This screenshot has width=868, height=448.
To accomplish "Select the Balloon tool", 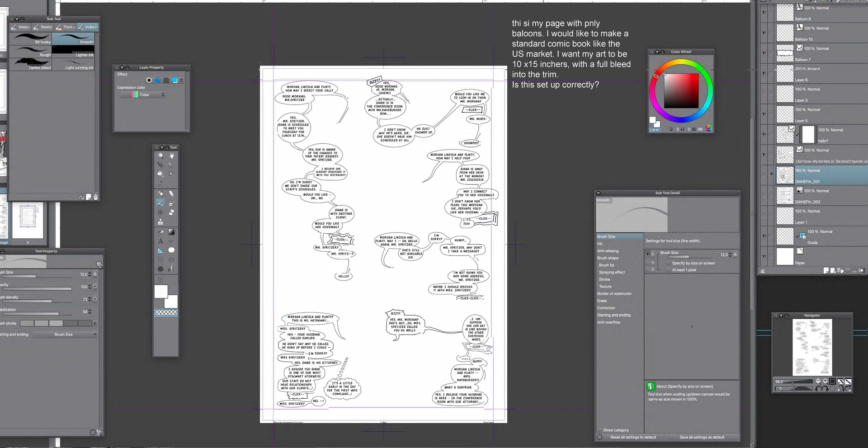I will pos(171,250).
